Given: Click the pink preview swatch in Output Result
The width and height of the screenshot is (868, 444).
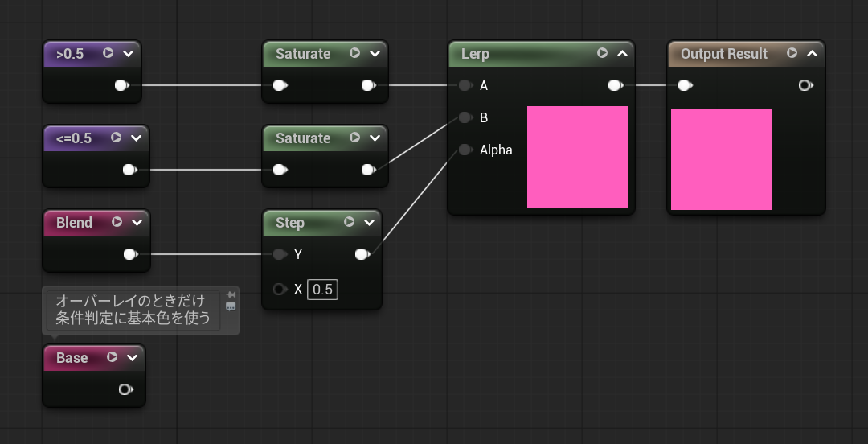Looking at the screenshot, I should click(722, 159).
